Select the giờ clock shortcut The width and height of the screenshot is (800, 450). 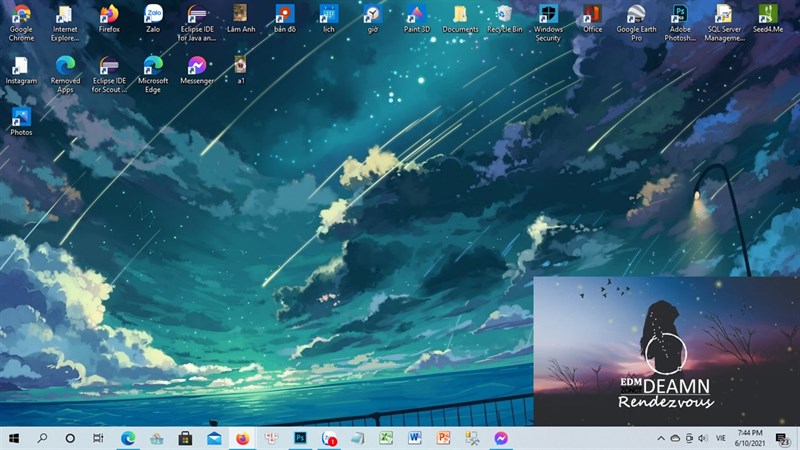tap(372, 19)
